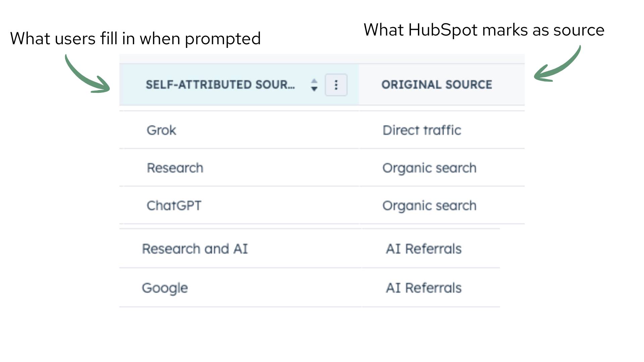Click Organic search in the ChatGPT row

pyautogui.click(x=429, y=205)
